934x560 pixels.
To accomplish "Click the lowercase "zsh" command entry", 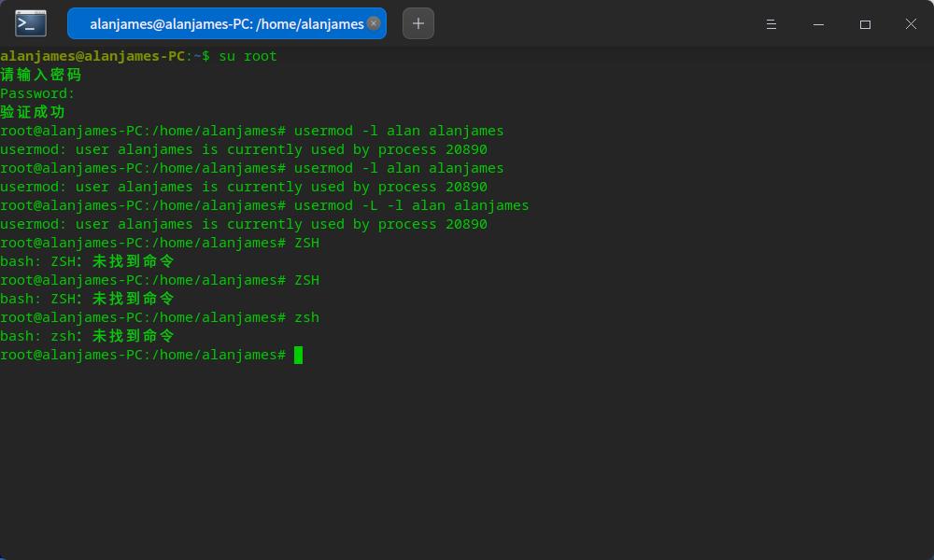I will click(x=306, y=317).
